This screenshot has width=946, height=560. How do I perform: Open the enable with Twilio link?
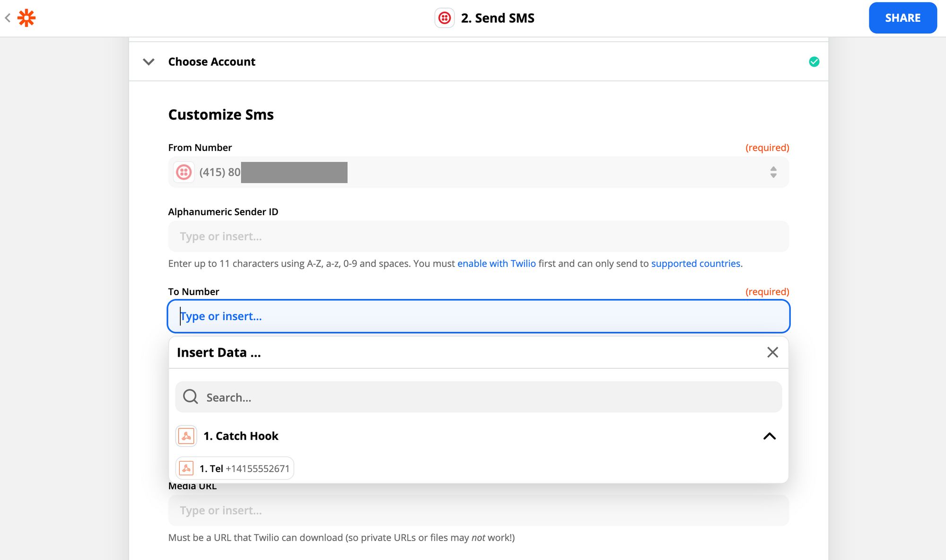tap(496, 263)
